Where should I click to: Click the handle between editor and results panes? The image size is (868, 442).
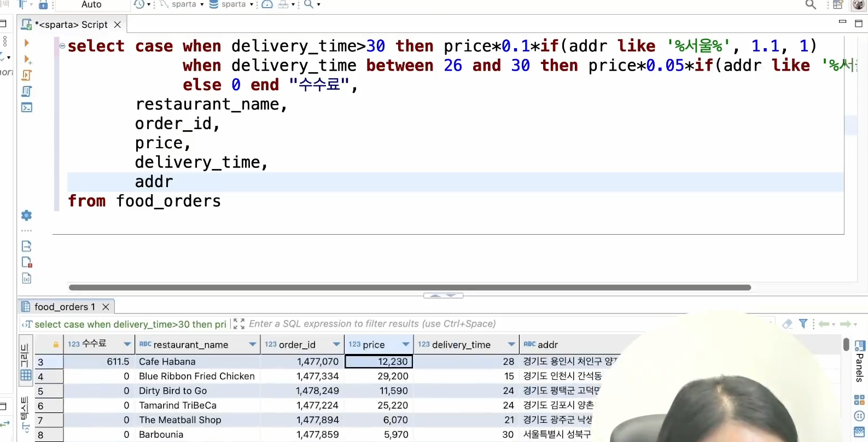(443, 295)
